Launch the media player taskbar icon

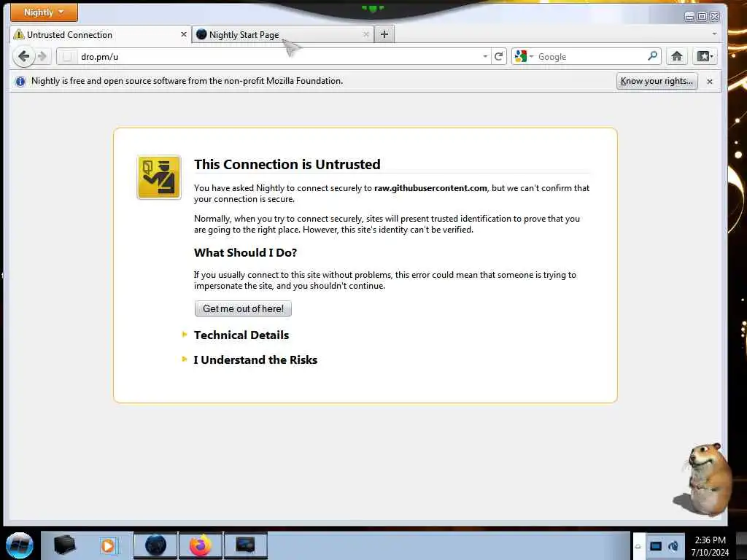(x=109, y=545)
